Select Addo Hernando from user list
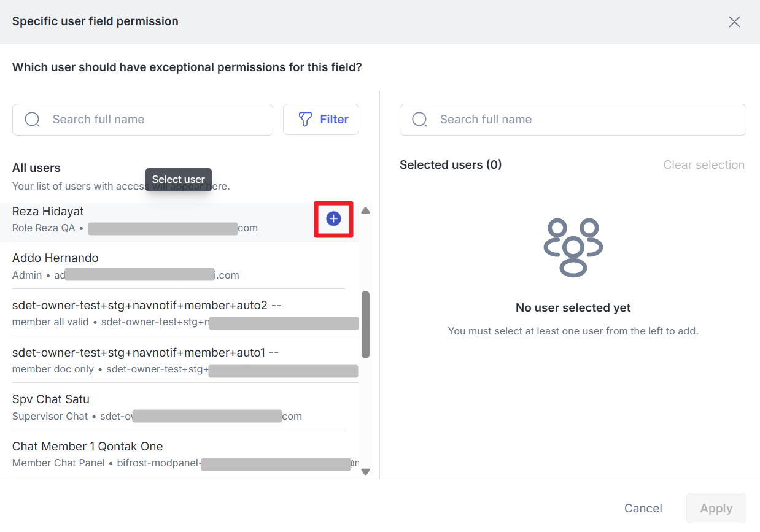 tap(178, 266)
